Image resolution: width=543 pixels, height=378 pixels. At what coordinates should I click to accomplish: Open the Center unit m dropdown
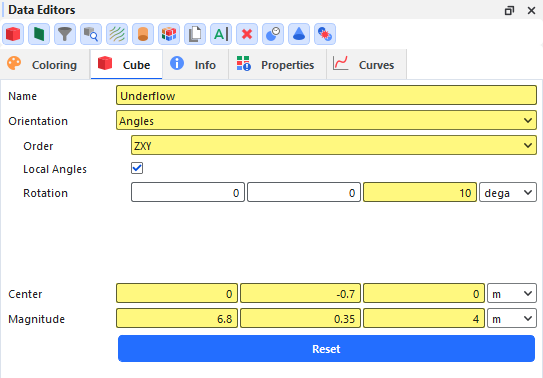[x=512, y=294]
